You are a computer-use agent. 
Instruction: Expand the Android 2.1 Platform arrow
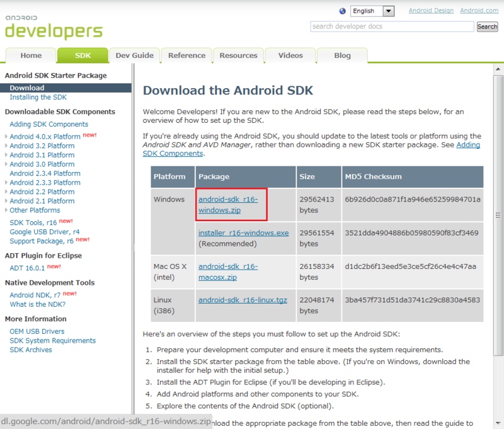point(6,201)
